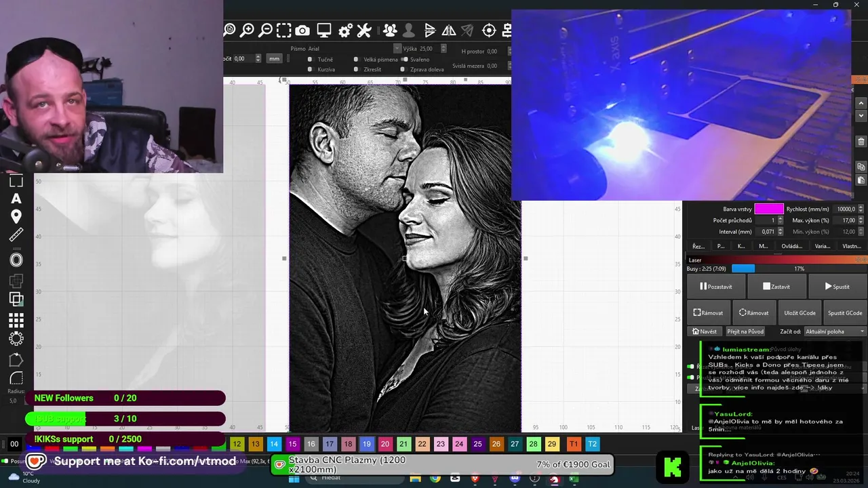Open the preview monitor icon

[x=324, y=30]
